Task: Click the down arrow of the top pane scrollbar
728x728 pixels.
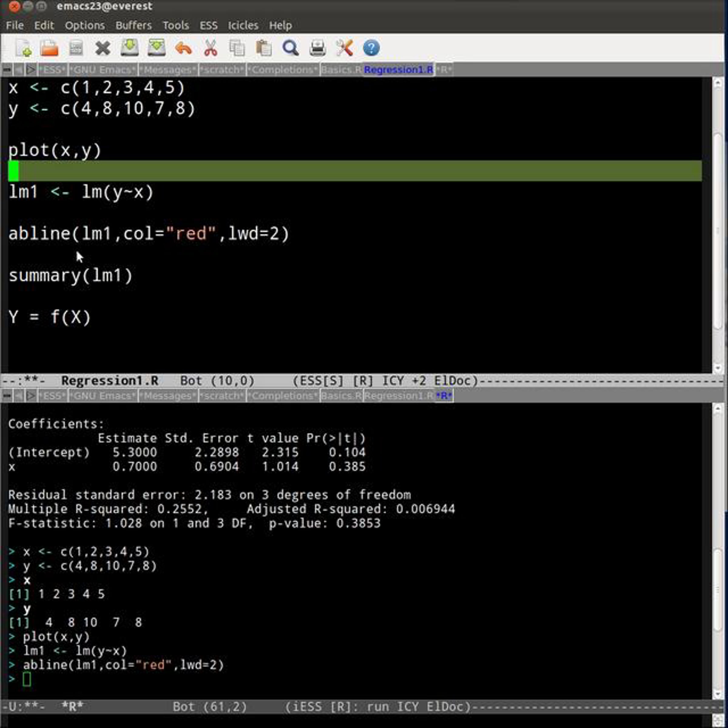Action: pyautogui.click(x=717, y=368)
